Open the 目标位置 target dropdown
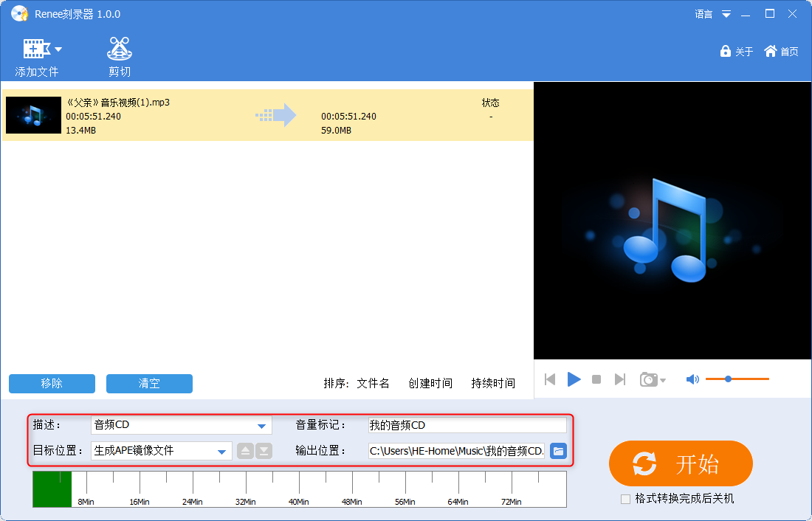 click(x=221, y=451)
